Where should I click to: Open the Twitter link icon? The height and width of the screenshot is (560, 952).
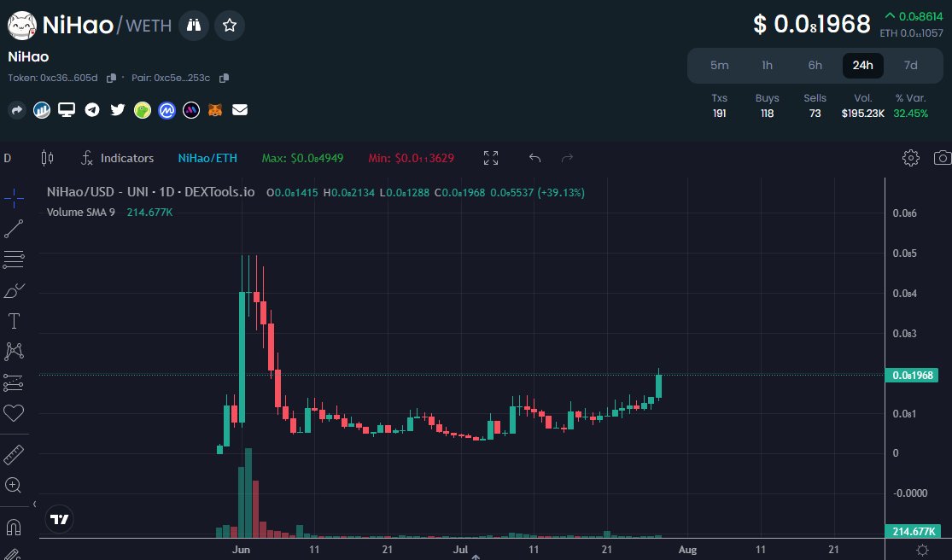(117, 110)
